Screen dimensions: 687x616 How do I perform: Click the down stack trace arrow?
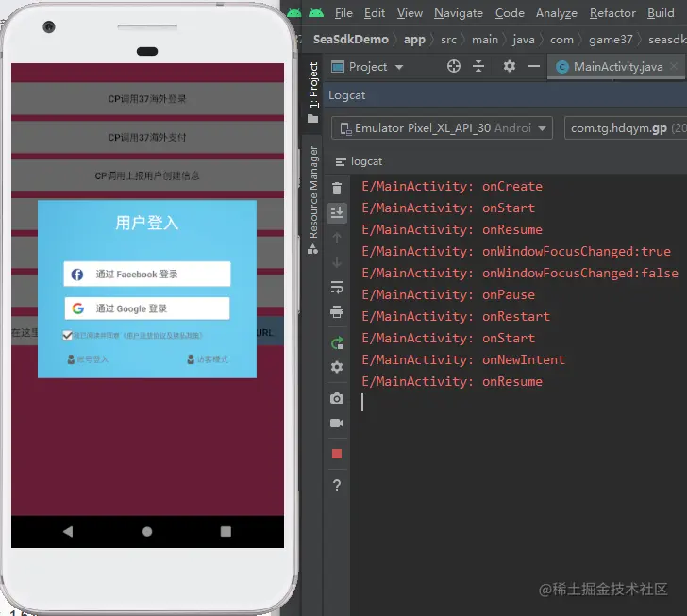click(x=337, y=262)
